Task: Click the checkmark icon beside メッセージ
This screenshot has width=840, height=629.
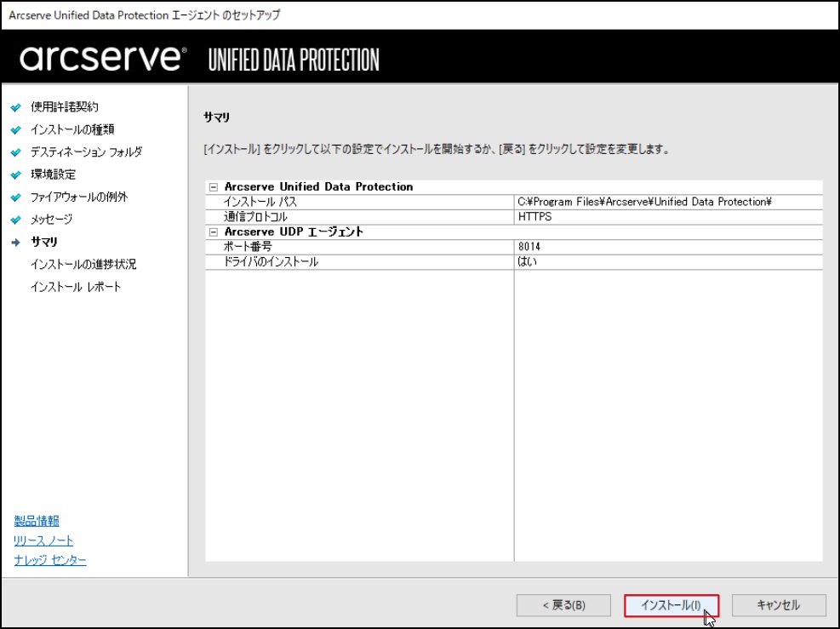Action: (14, 220)
